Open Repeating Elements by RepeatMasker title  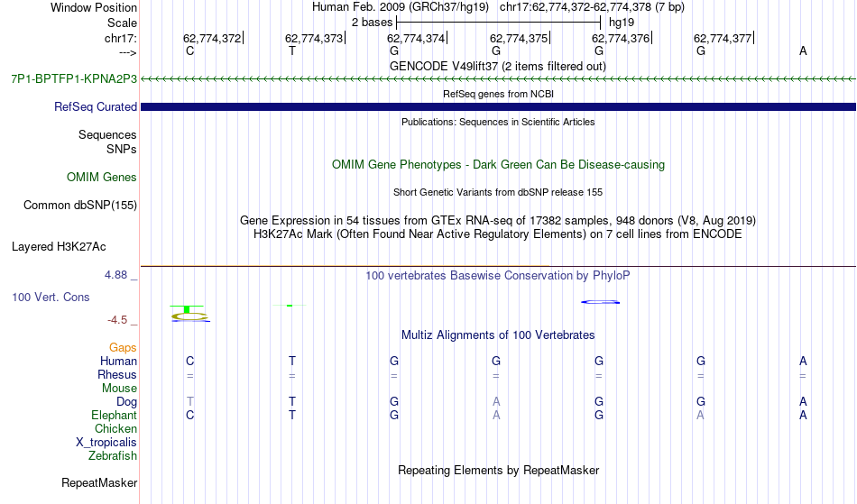[498, 470]
